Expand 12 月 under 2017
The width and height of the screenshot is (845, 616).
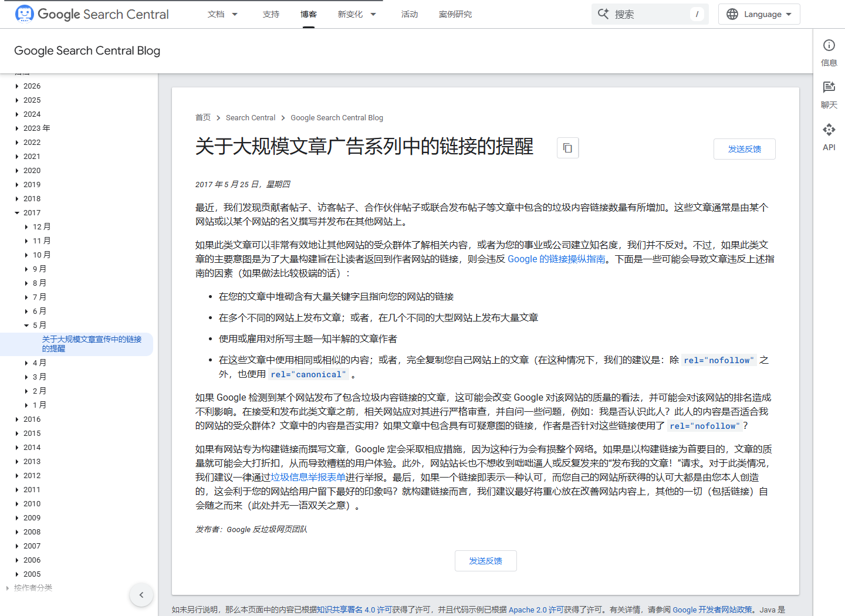(x=26, y=227)
